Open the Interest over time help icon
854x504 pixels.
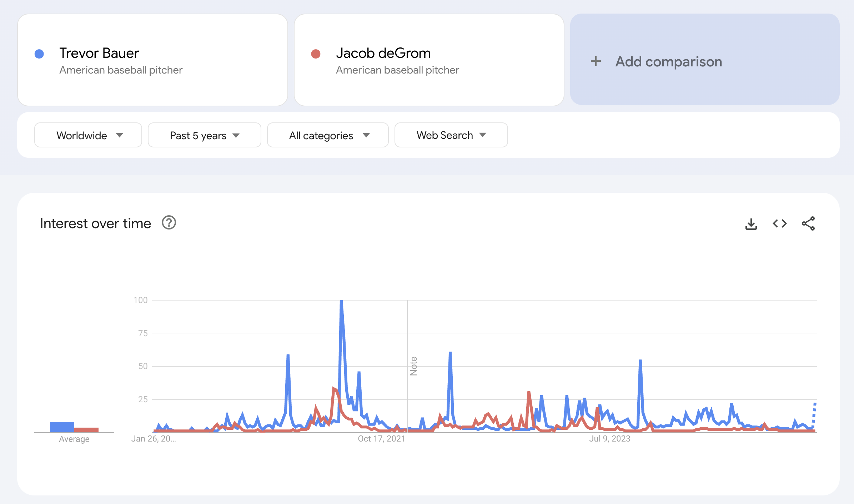click(x=169, y=223)
